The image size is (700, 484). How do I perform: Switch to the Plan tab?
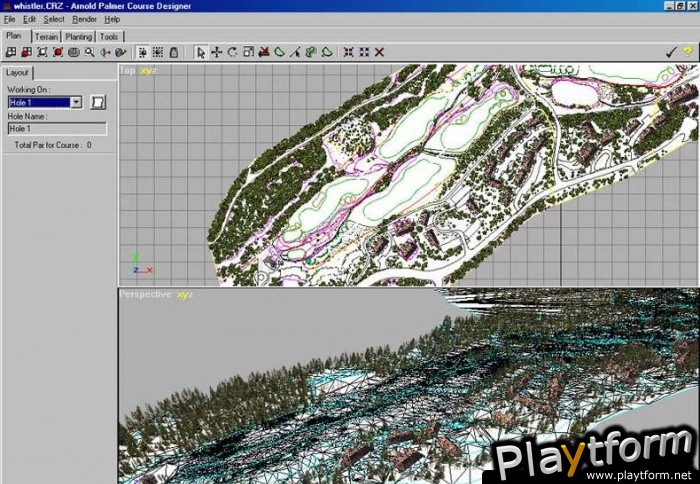(14, 36)
